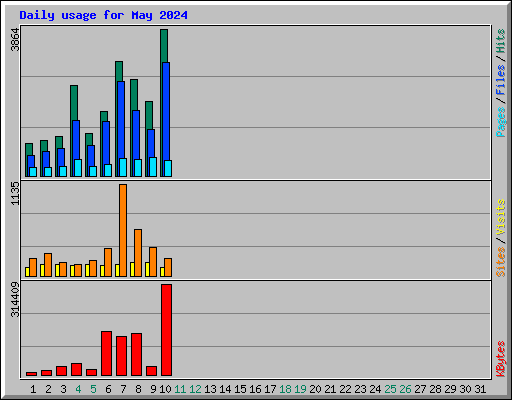Click the orange sites bar for day 2
Viewport: 512px width, 400px height.
48,265
